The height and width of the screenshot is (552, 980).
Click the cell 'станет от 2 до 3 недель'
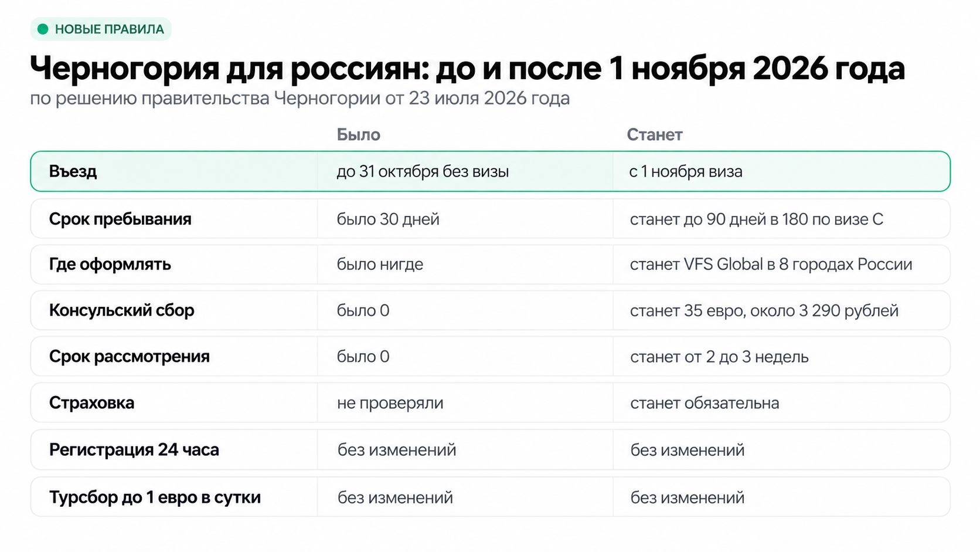point(719,357)
